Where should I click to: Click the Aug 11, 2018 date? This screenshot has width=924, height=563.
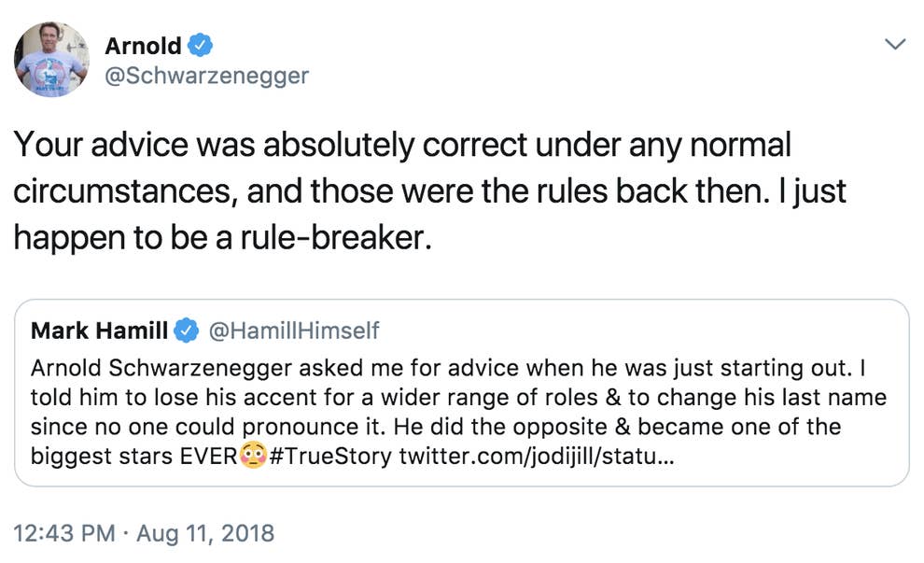pyautogui.click(x=205, y=533)
